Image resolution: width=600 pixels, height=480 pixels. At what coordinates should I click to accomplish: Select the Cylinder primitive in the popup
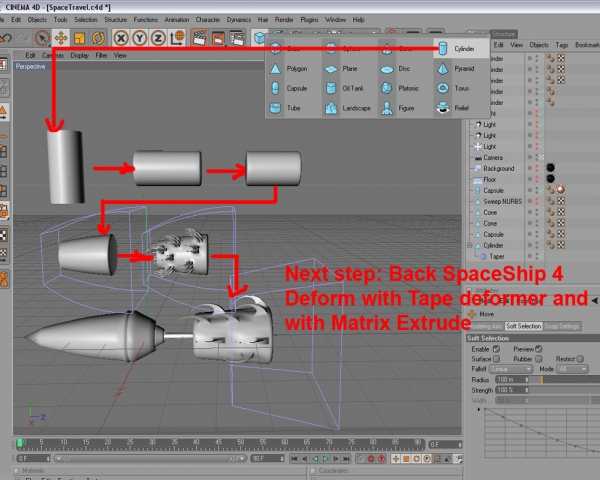coord(461,49)
